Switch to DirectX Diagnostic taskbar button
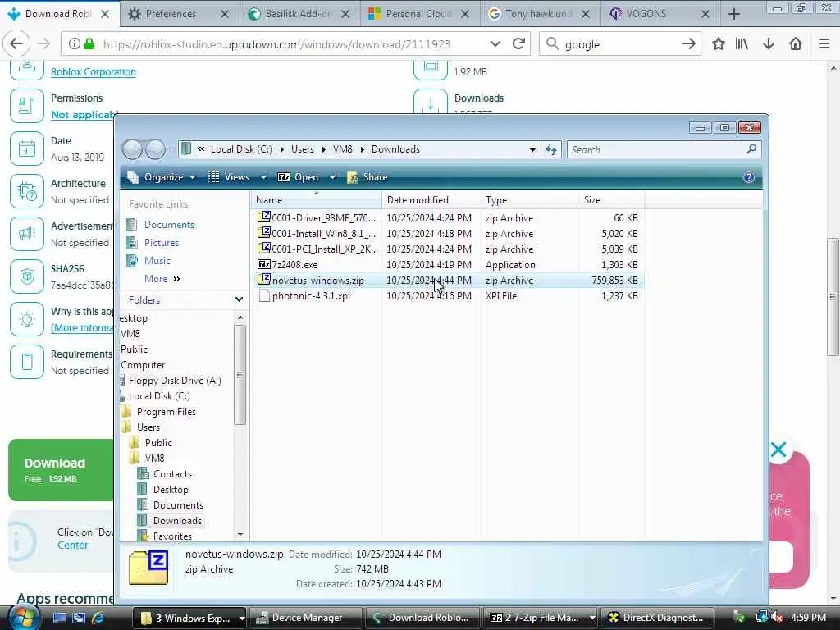840x630 pixels. 657,618
